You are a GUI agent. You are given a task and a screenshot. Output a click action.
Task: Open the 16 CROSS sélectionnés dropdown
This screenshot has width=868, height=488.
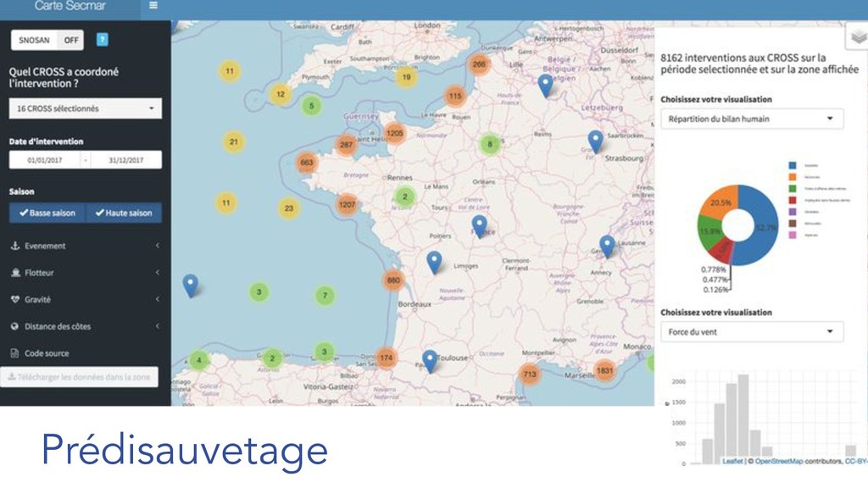[86, 108]
